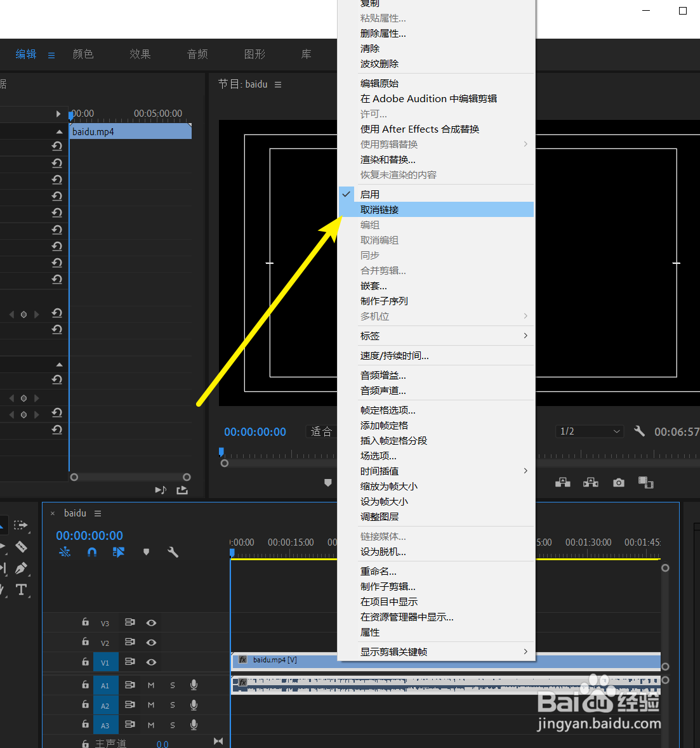
Task: Switch to 库 workspace
Action: 307,54
